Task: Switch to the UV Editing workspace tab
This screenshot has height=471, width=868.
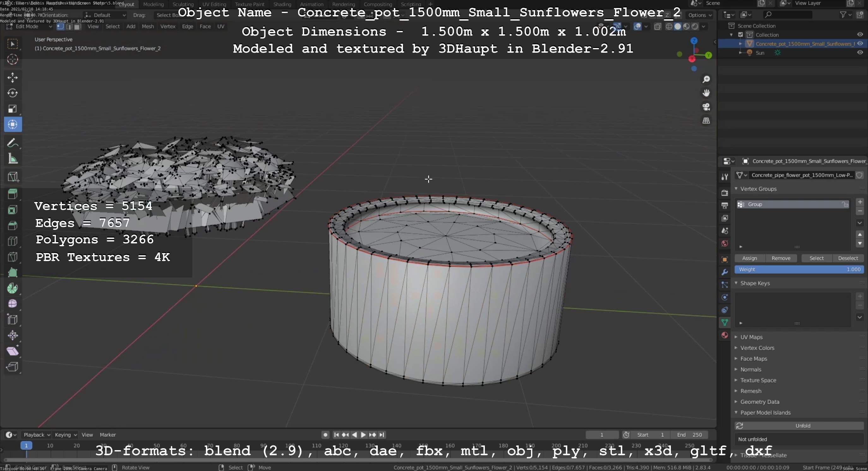Action: (214, 4)
